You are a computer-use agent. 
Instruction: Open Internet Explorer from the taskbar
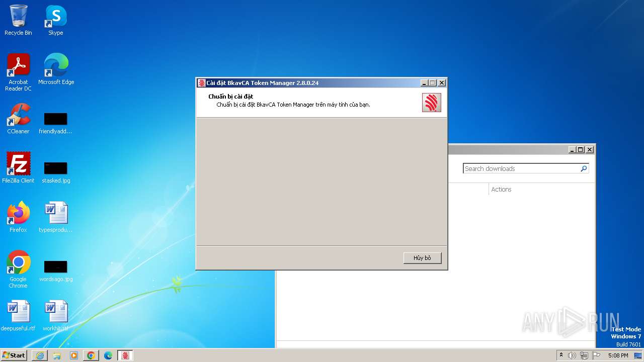point(40,355)
